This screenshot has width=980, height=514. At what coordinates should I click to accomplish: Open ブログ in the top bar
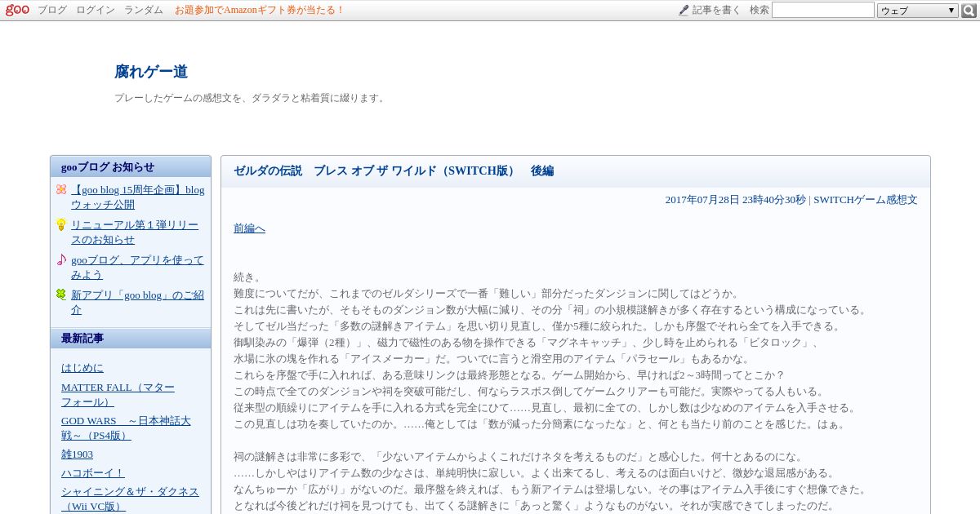(52, 10)
